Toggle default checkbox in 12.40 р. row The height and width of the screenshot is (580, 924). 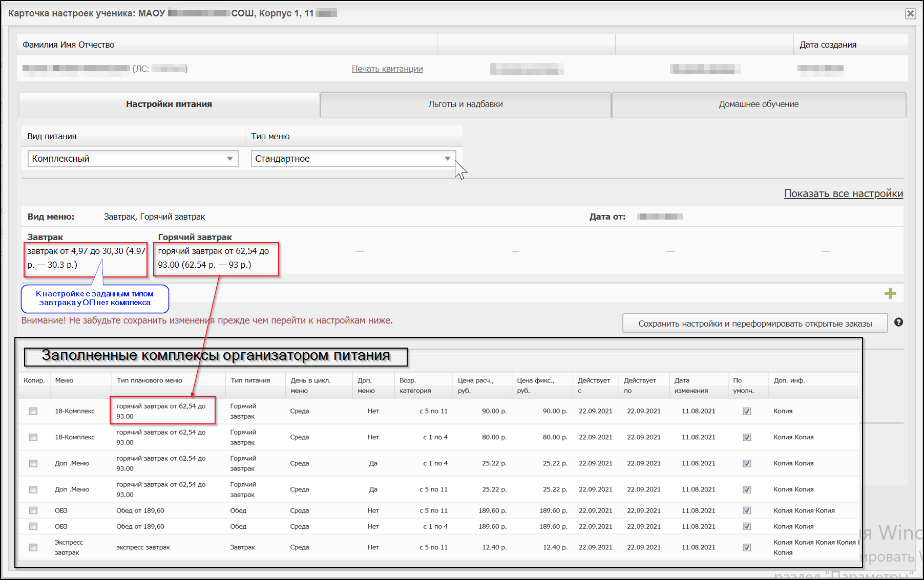click(x=747, y=547)
